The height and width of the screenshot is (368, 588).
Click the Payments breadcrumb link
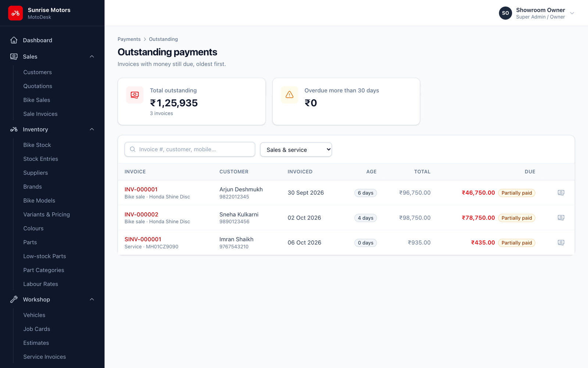(129, 39)
